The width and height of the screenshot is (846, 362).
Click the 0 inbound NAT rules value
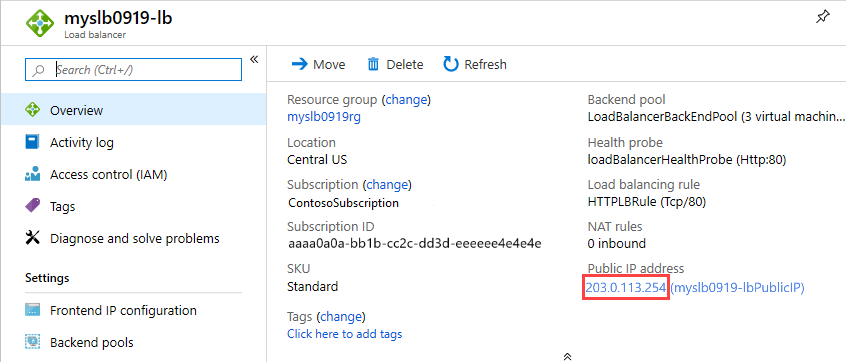[x=617, y=243]
